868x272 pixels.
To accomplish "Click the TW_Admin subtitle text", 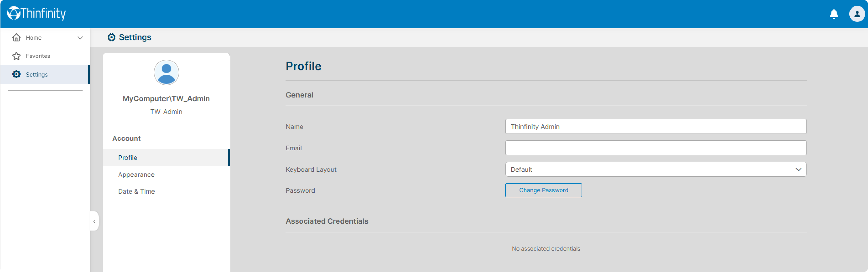I will 166,112.
